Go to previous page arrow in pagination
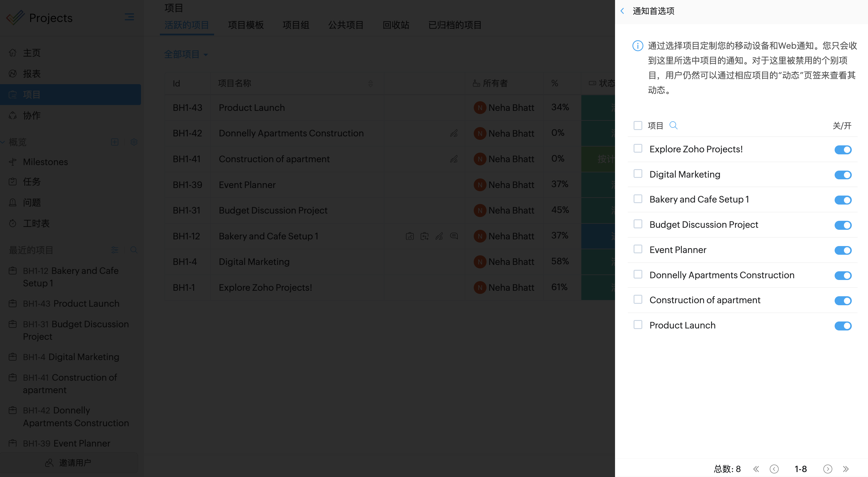Image resolution: width=868 pixels, height=477 pixels. coord(774,469)
